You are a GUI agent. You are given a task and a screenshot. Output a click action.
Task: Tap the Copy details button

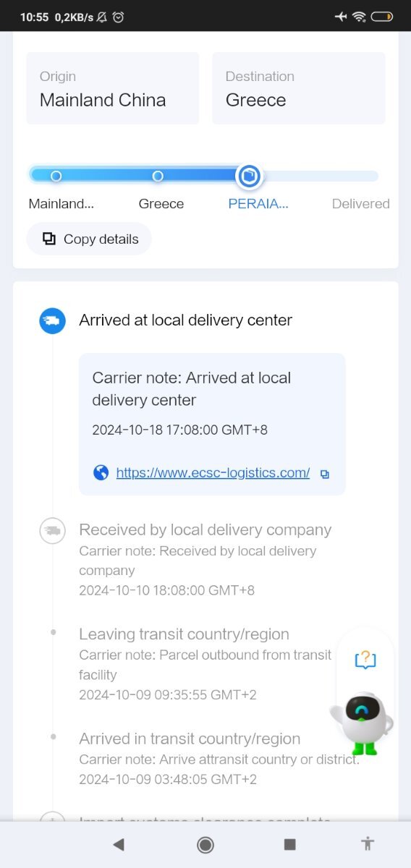click(89, 239)
